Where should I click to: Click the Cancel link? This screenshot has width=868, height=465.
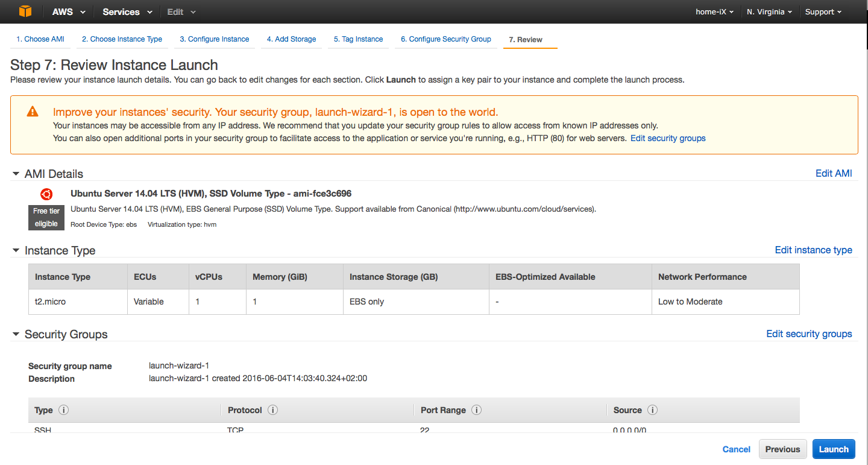[x=736, y=449]
